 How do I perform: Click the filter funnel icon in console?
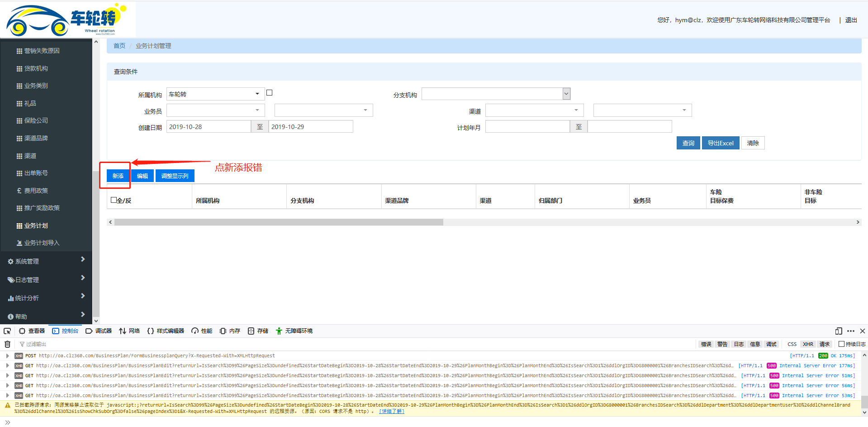pos(22,345)
